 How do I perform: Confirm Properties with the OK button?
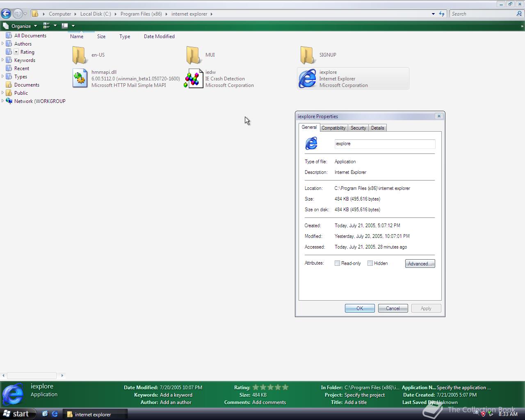[x=360, y=308]
